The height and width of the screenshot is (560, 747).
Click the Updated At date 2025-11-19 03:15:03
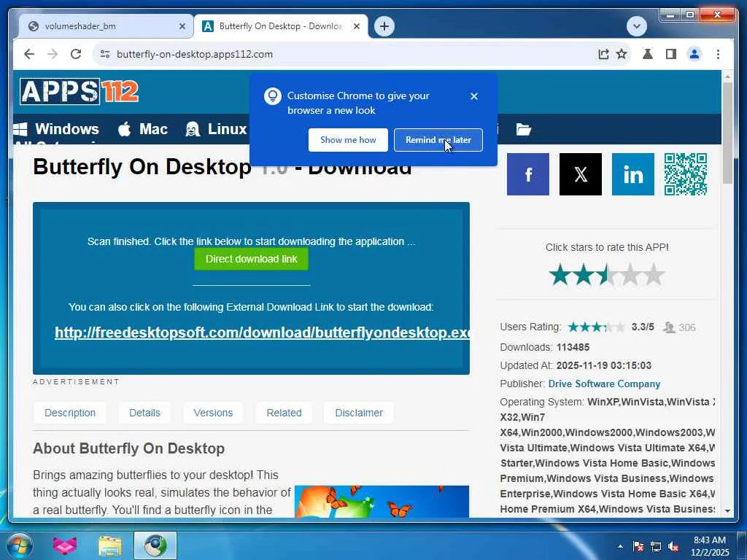coord(603,366)
